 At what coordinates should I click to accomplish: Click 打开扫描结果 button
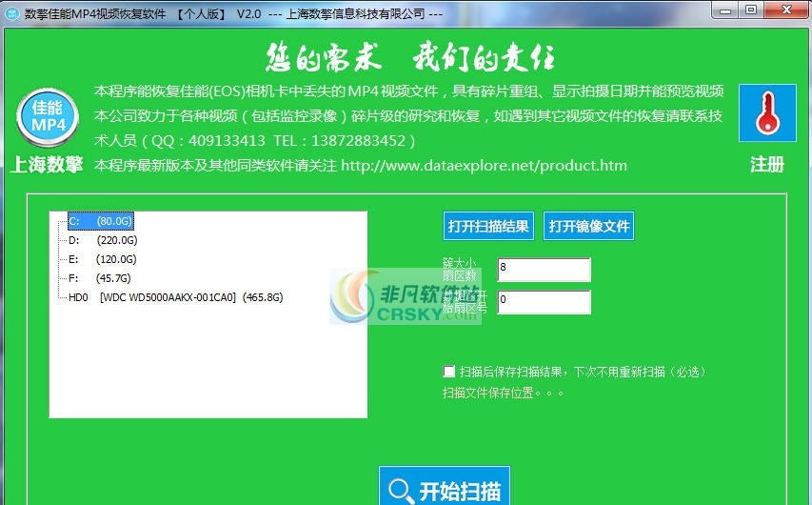click(x=488, y=226)
